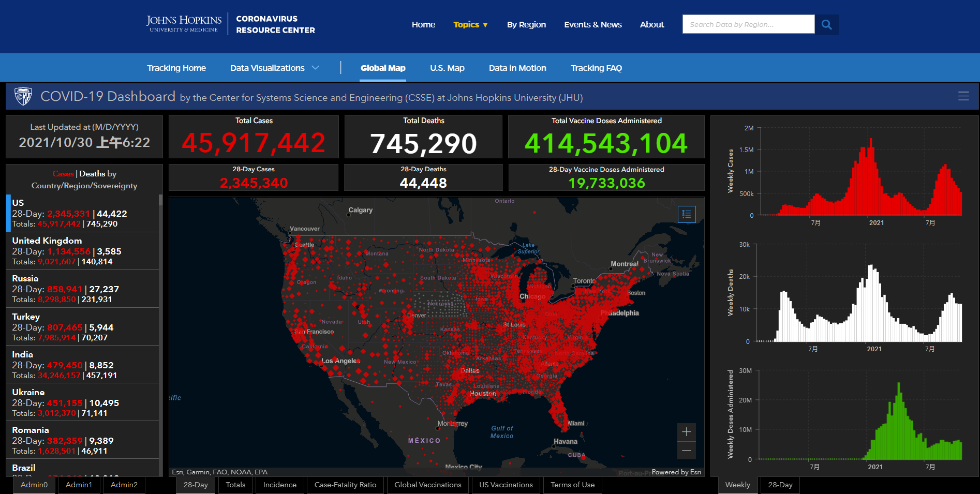Screen dimensions: 980x494
Task: Open the Data in Motion page
Action: click(517, 68)
